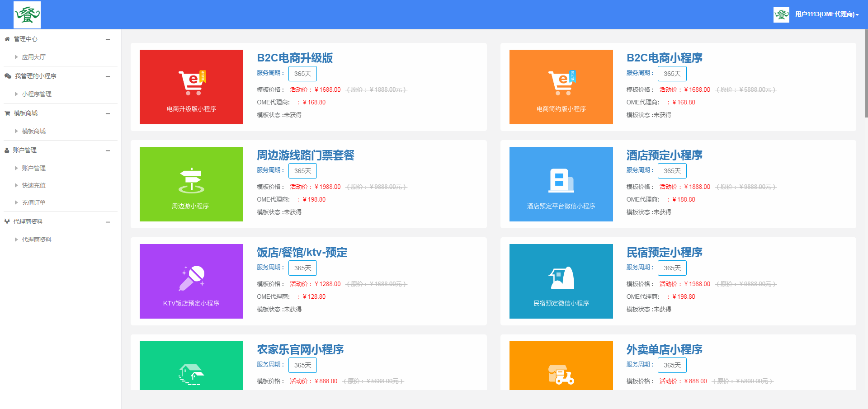Select 365天 period for 酒店预定小程序
This screenshot has height=409, width=868.
tap(672, 171)
